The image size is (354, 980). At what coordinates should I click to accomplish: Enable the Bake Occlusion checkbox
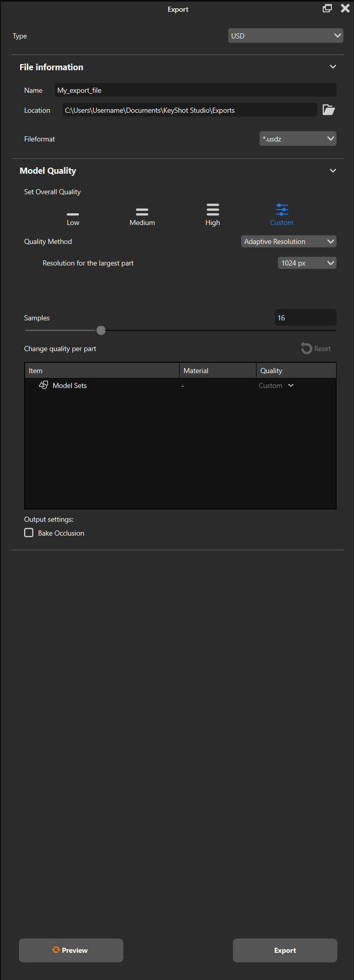tap(29, 533)
